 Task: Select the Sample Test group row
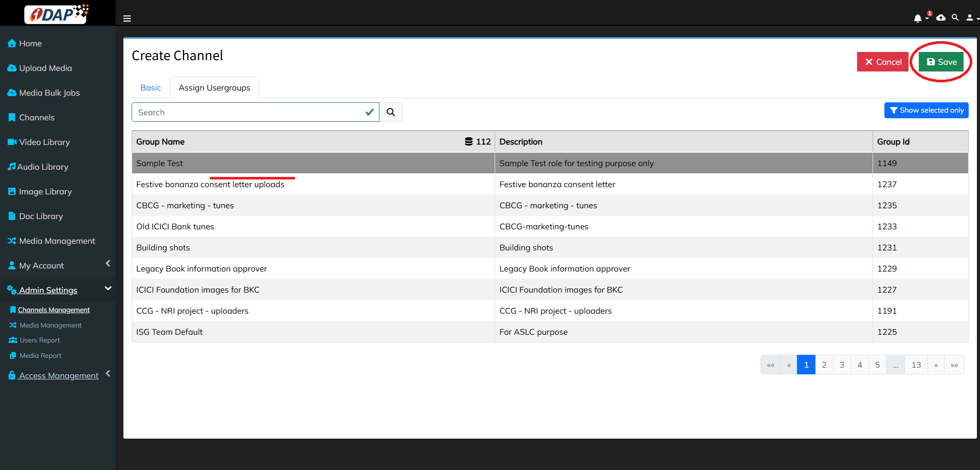pos(313,164)
